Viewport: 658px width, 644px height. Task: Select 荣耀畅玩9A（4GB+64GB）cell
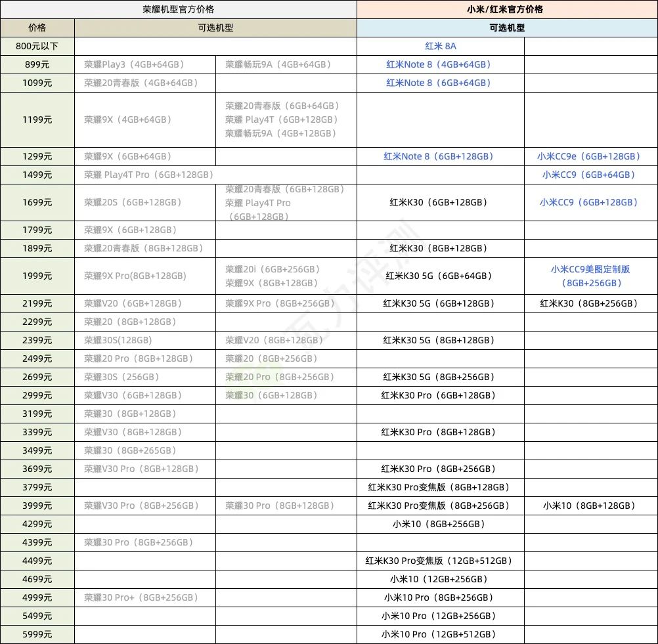286,64
